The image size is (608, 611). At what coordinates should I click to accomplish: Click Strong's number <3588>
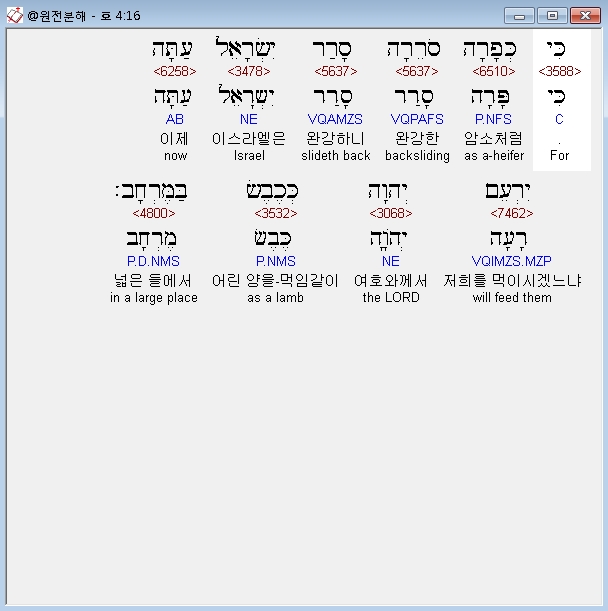pos(560,71)
